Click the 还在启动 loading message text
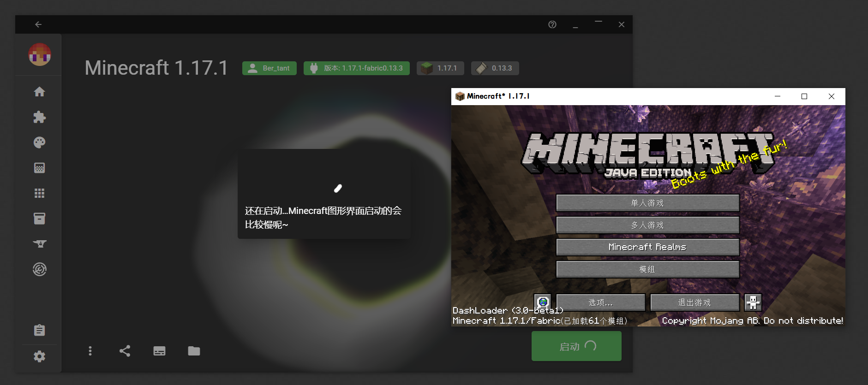 point(323,218)
